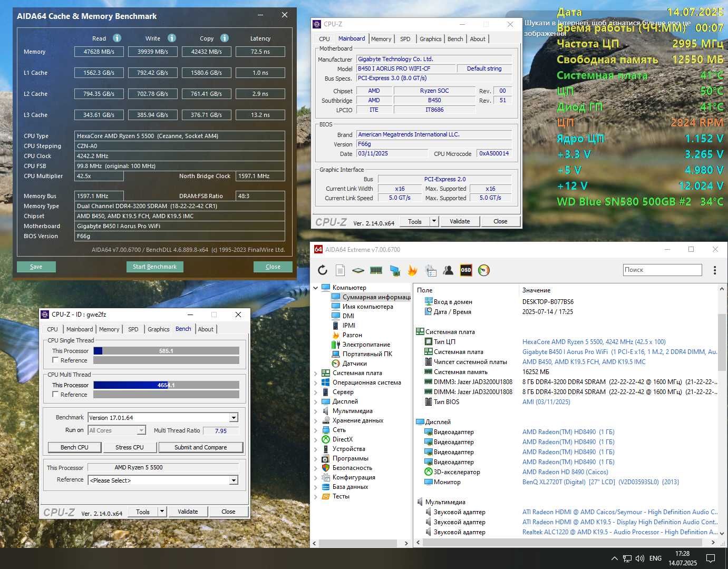
Task: Click the checklist preferences icon in AIDA64 toolbar
Action: click(431, 270)
